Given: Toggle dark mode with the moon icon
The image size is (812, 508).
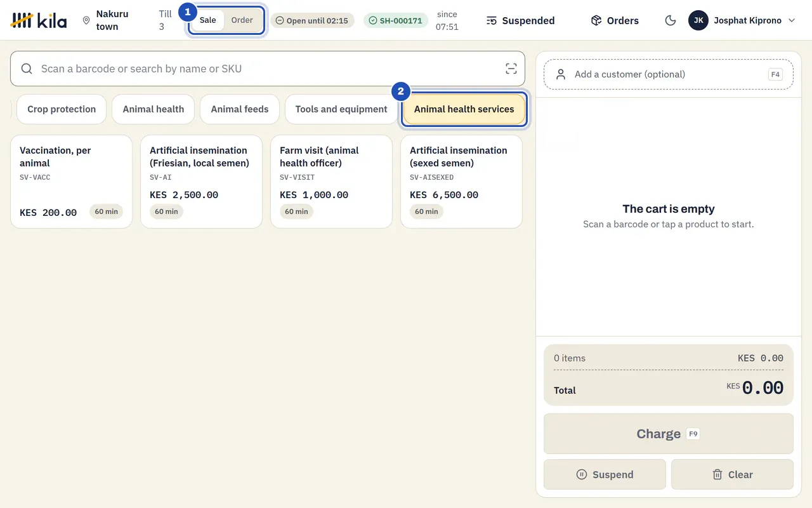Looking at the screenshot, I should 670,20.
